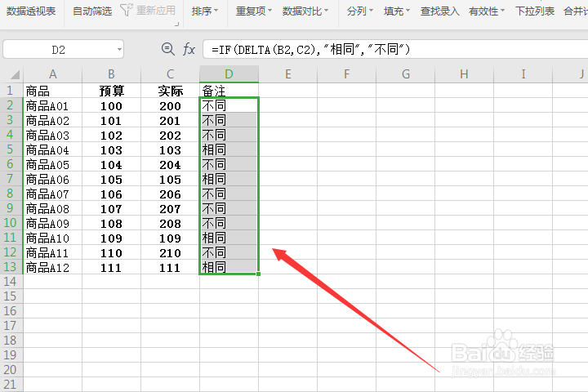Select column I header
The height and width of the screenshot is (392, 588).
click(523, 74)
